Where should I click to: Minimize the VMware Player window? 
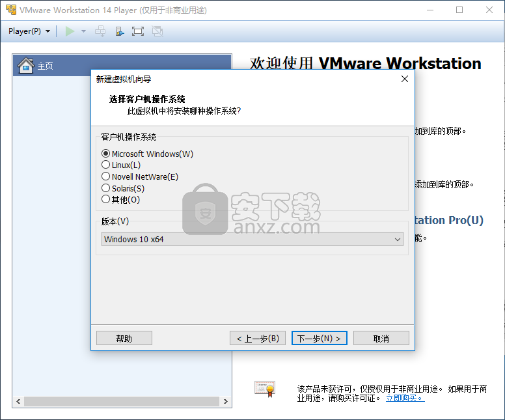point(430,10)
